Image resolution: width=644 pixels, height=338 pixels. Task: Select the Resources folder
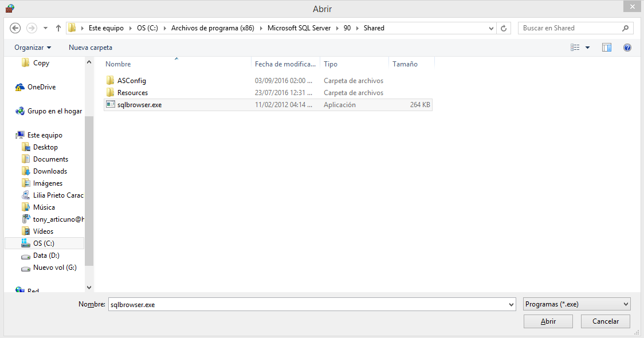(131, 92)
